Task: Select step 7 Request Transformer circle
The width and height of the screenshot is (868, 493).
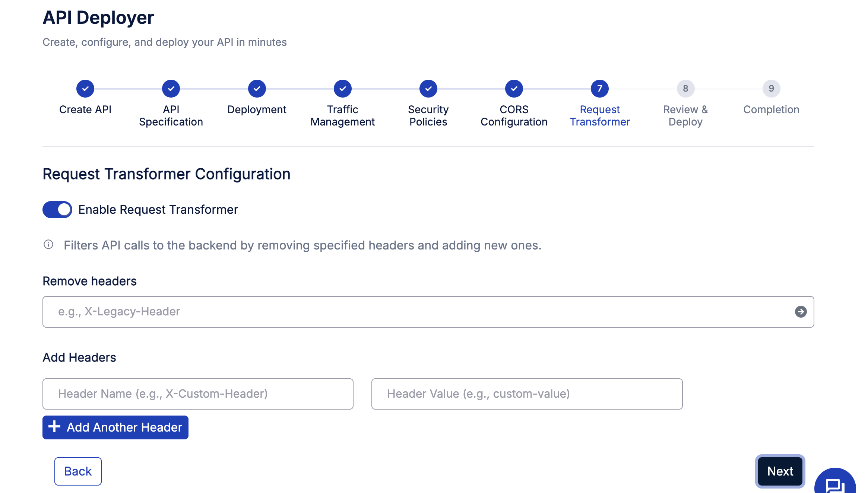Action: pos(600,89)
